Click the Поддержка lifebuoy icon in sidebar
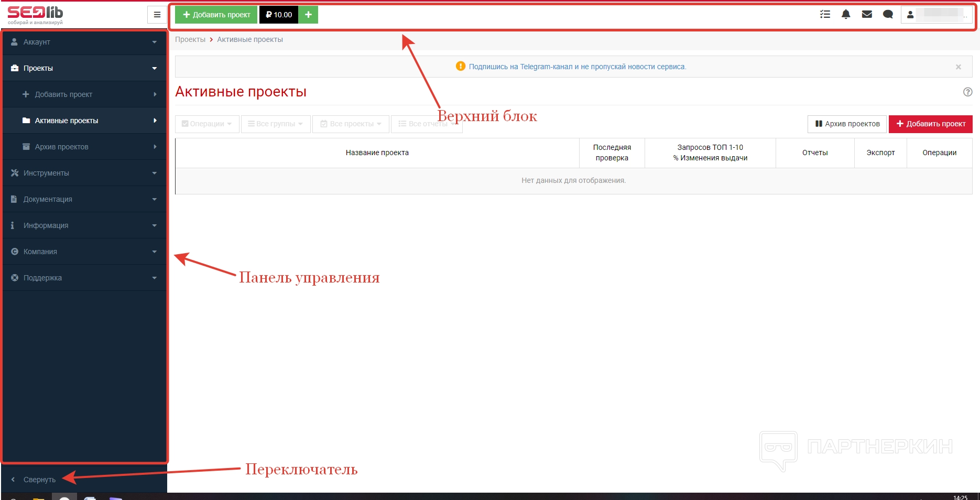The image size is (980, 500). (x=15, y=278)
